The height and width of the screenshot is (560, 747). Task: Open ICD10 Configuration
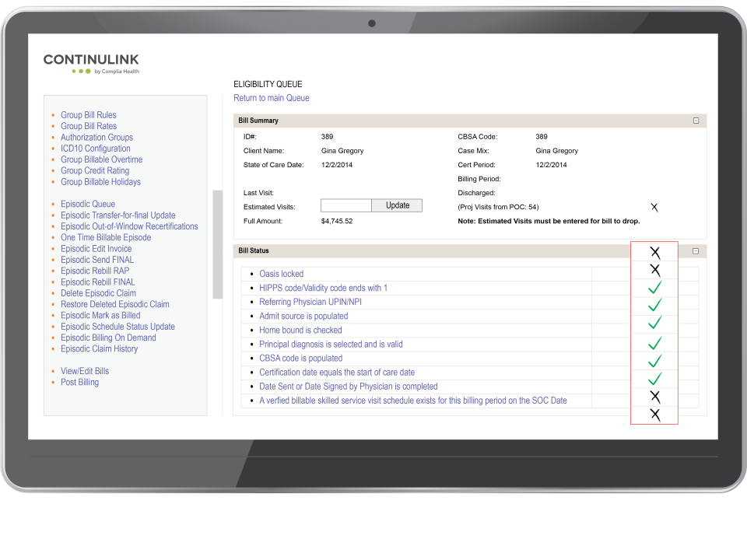(96, 148)
